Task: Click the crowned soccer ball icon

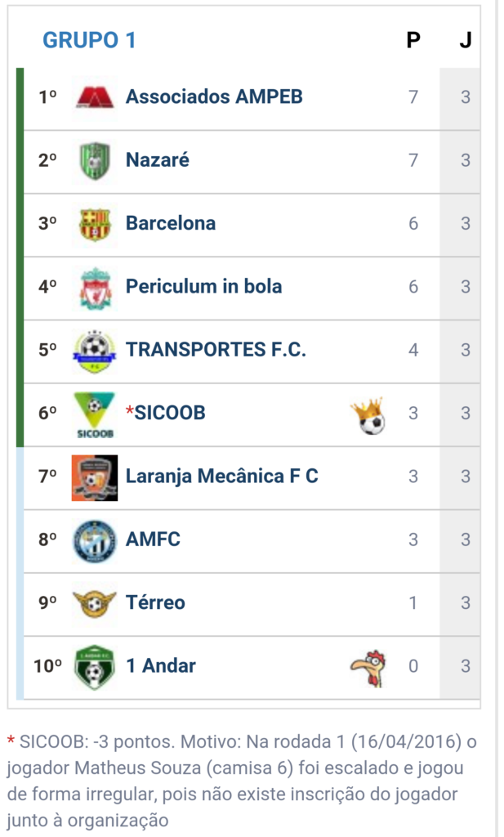Action: [368, 415]
